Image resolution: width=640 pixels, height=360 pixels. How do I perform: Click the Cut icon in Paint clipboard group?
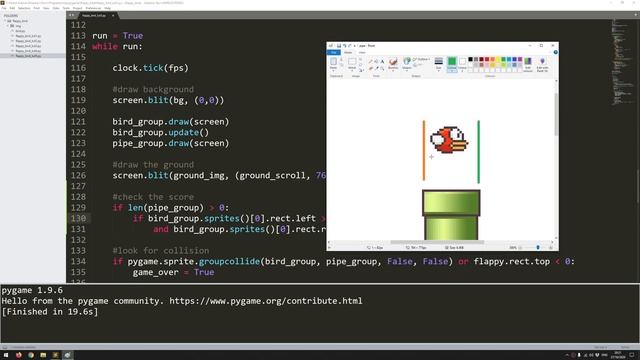pyautogui.click(x=341, y=59)
